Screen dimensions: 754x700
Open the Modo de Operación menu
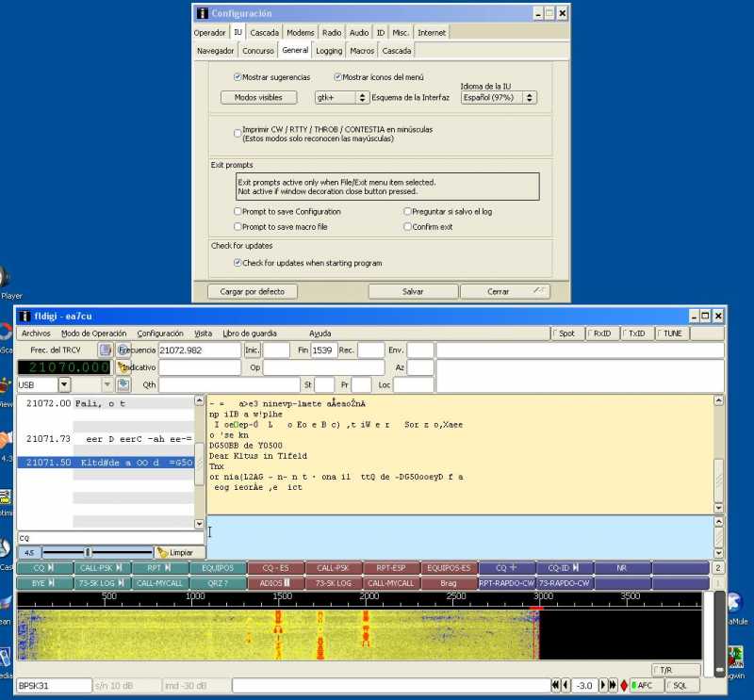point(93,334)
